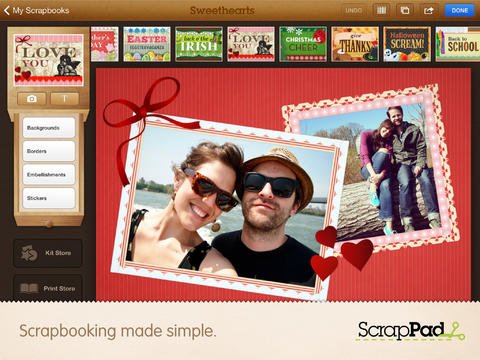Viewport: 480px width, 360px height.
Task: Tap the camera icon to add photo
Action: click(32, 99)
